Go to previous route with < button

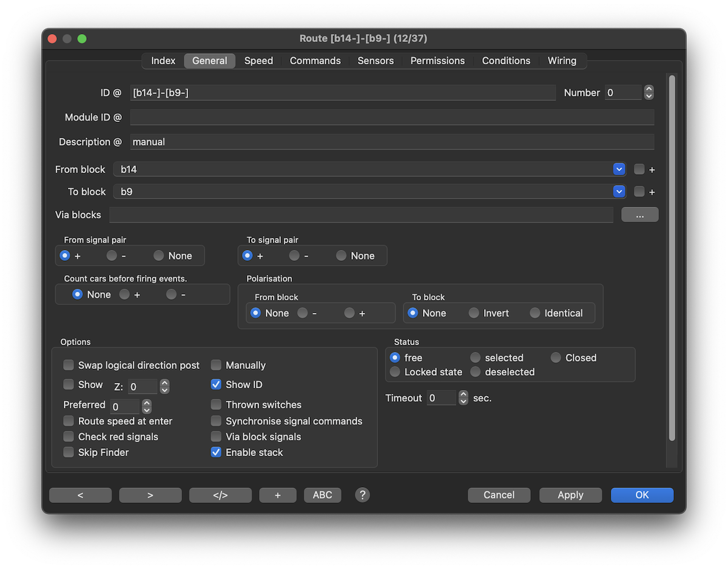point(81,495)
